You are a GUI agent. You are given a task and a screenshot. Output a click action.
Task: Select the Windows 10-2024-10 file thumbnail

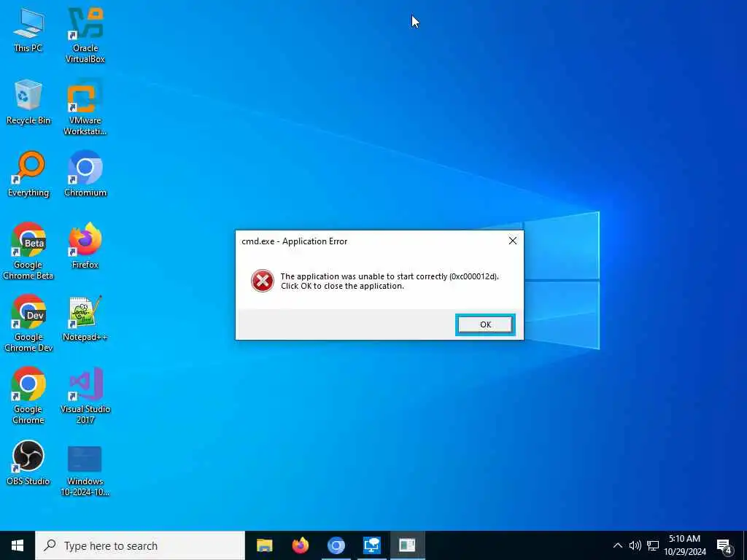(85, 472)
